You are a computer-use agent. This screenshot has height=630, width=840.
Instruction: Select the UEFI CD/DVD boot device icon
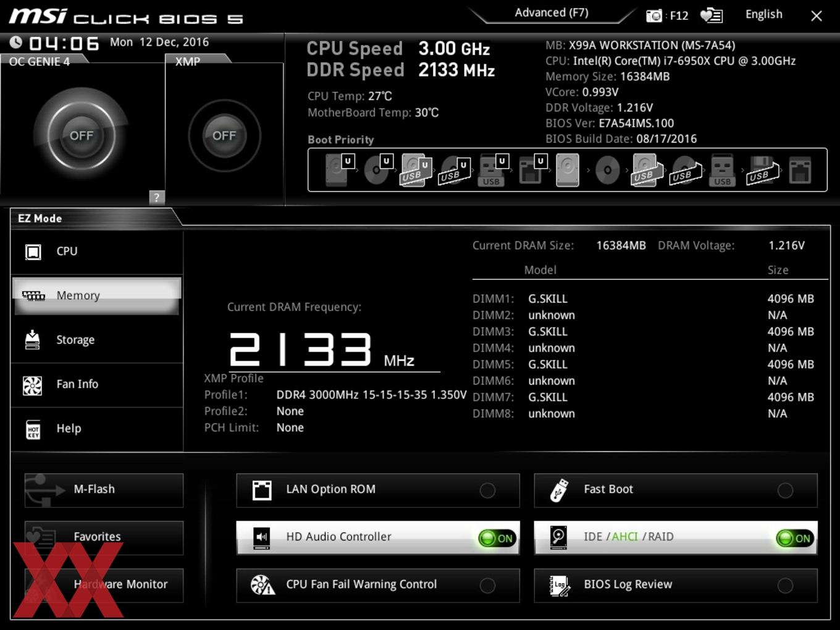pyautogui.click(x=378, y=170)
